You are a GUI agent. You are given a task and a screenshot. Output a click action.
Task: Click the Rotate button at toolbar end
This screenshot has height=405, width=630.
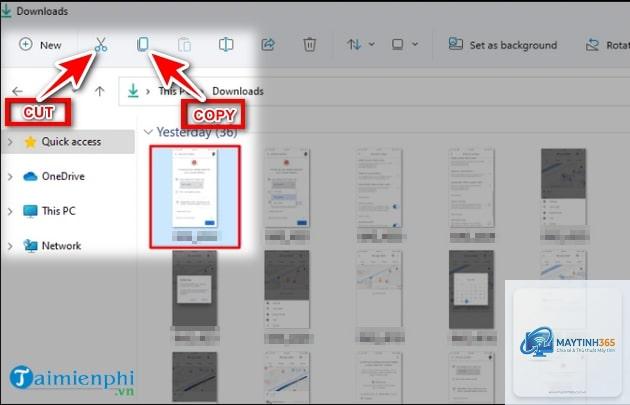coord(608,45)
